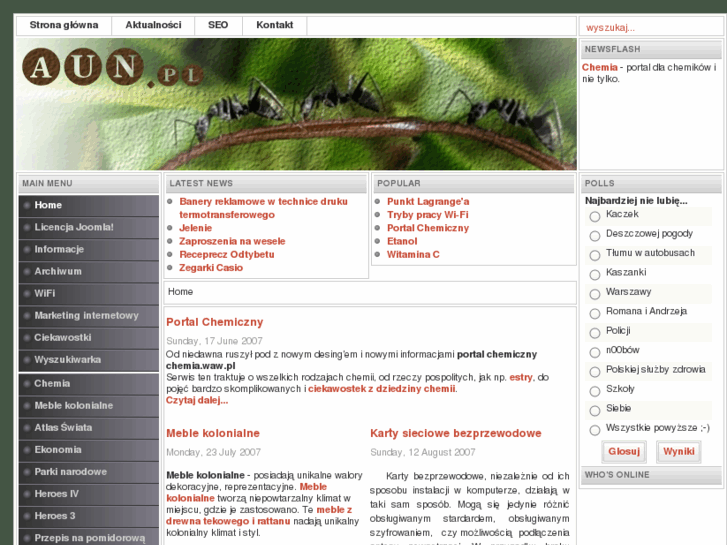Select Wszystkie powyższe poll option

(595, 430)
